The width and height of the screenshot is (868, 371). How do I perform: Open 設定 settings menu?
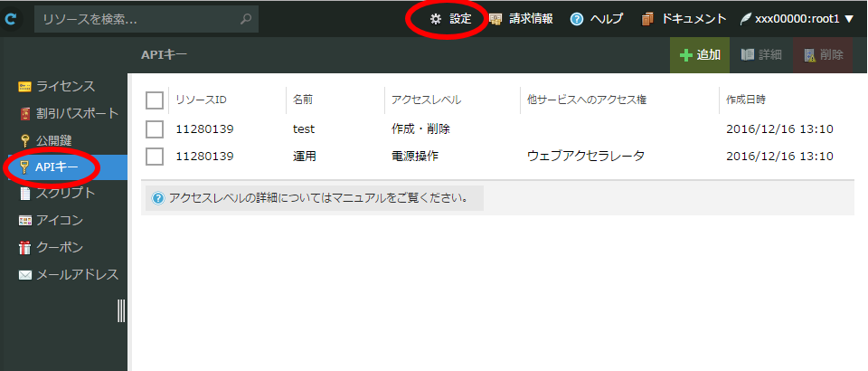tap(450, 19)
